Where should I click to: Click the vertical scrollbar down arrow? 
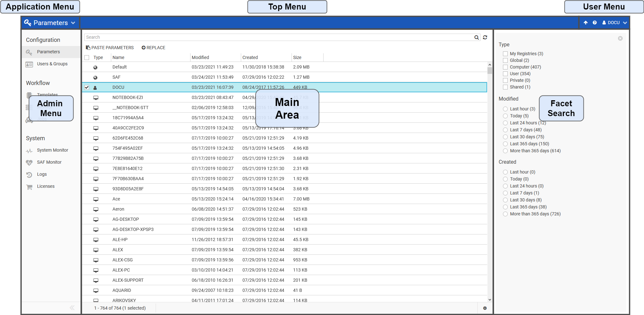490,299
